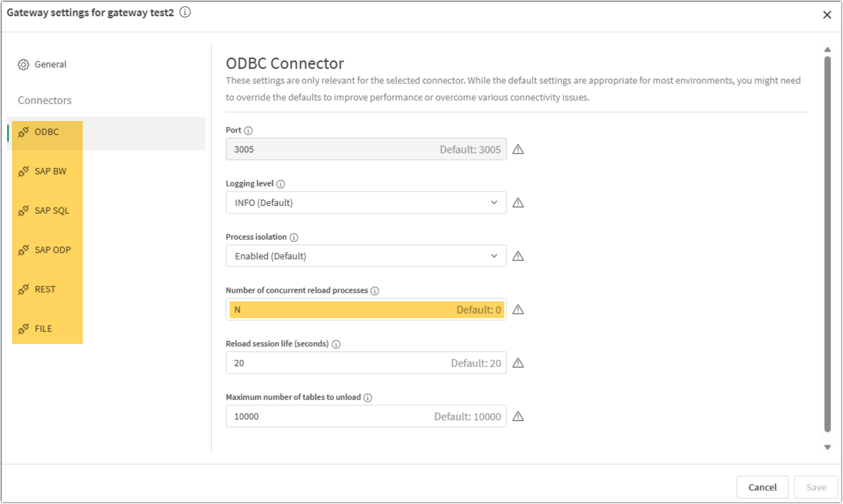Click warning icon beside Maximum tables field
Image resolution: width=843 pixels, height=504 pixels.
(x=518, y=416)
